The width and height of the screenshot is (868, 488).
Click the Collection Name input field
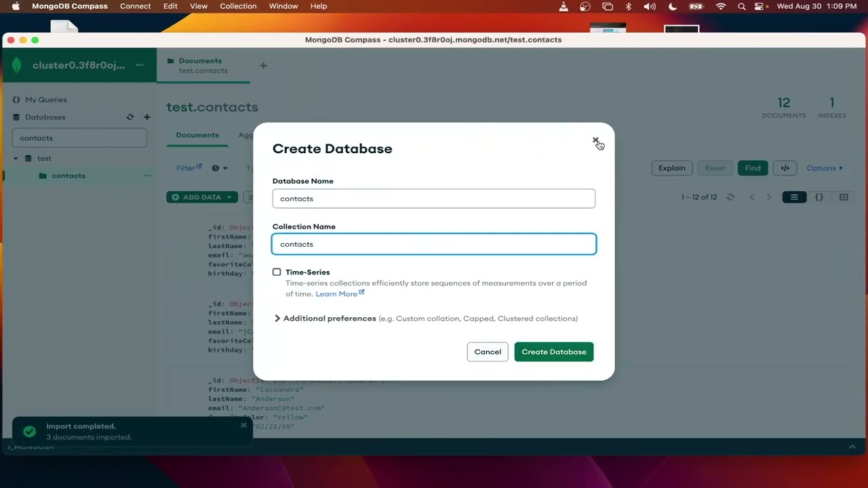pyautogui.click(x=434, y=244)
